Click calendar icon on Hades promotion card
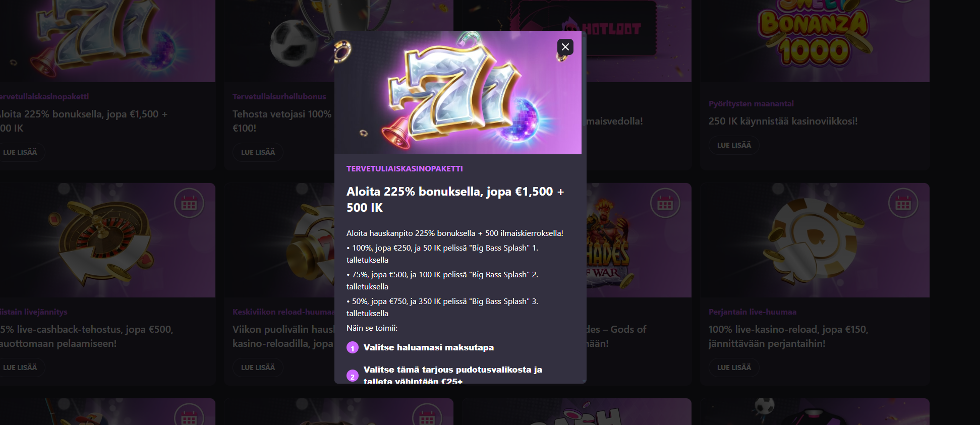Viewport: 980px width, 425px height. pos(665,203)
